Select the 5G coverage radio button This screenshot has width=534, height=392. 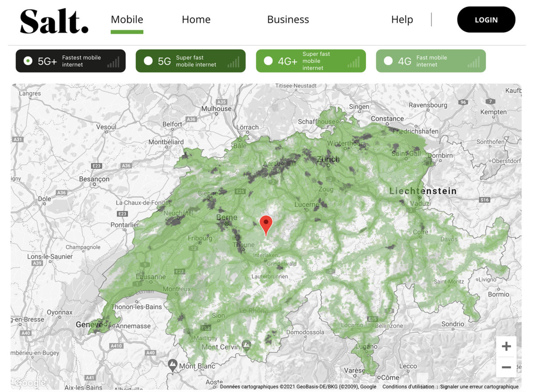[x=148, y=61]
